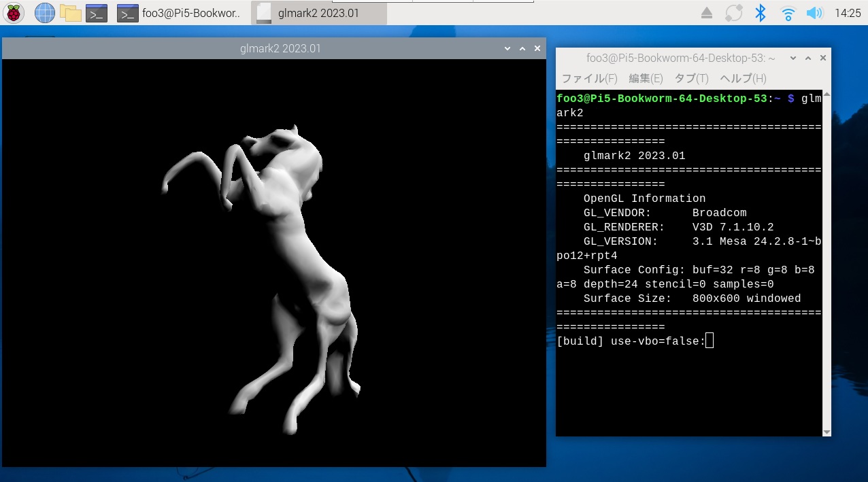
Task: Select the glmark2 2023.01 taskbar button
Action: (x=310, y=13)
